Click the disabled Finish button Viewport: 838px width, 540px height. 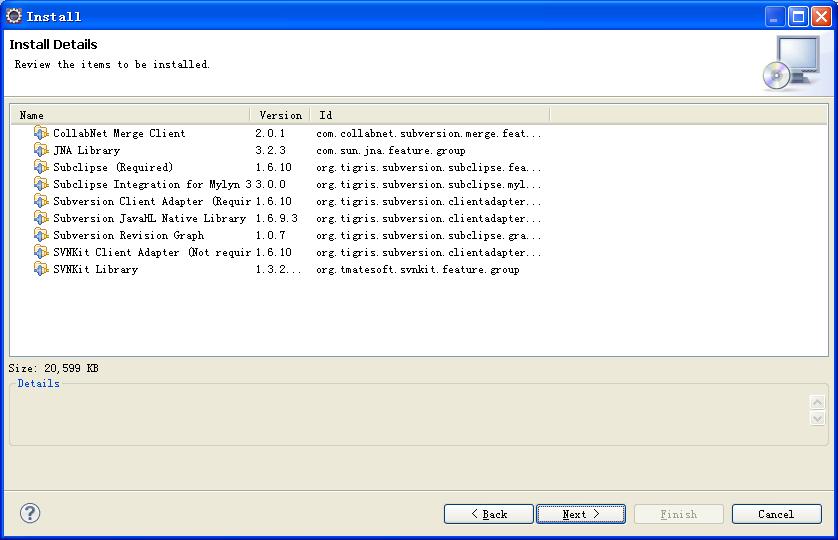[679, 514]
